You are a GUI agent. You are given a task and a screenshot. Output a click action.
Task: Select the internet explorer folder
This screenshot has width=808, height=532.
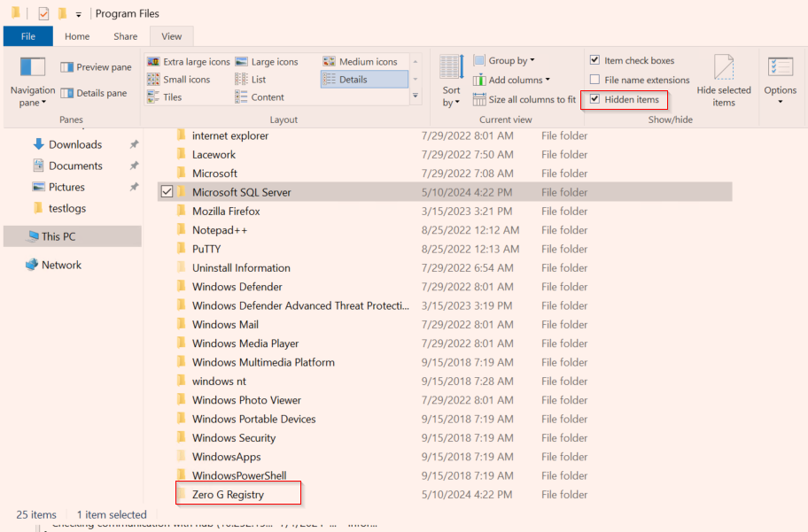(x=229, y=135)
